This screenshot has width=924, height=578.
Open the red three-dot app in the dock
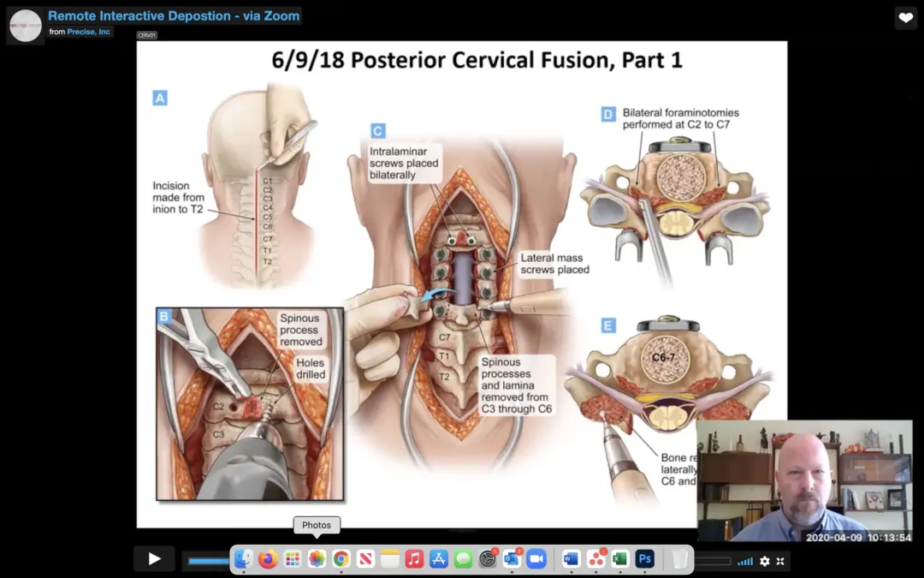click(595, 558)
